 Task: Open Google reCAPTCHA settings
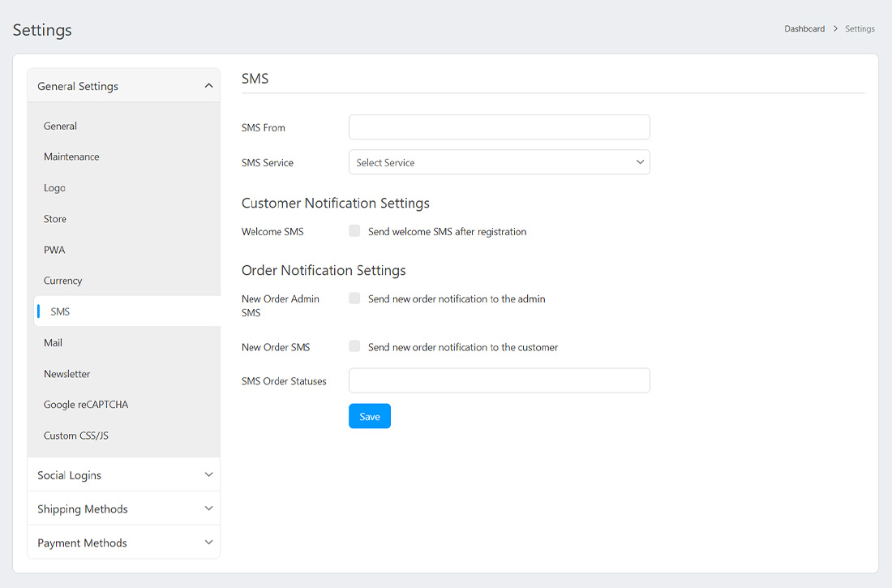tap(86, 405)
